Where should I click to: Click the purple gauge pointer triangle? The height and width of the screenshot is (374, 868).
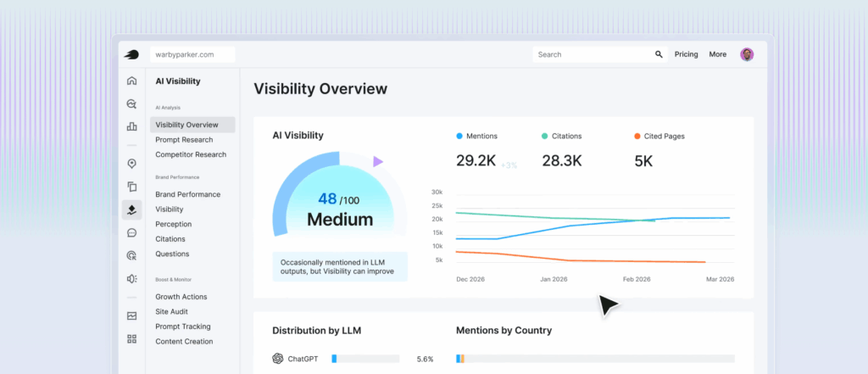pos(377,161)
